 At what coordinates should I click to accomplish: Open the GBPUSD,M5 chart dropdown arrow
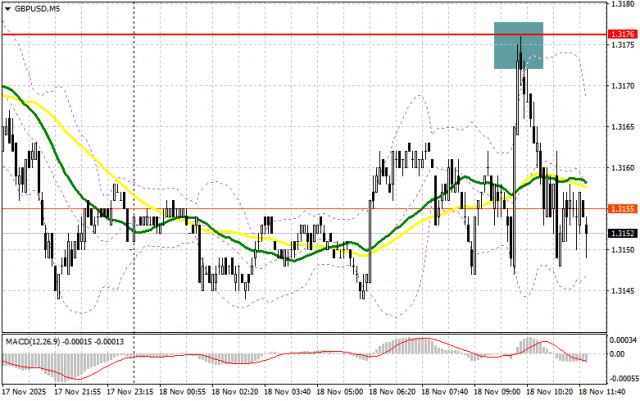pos(8,9)
